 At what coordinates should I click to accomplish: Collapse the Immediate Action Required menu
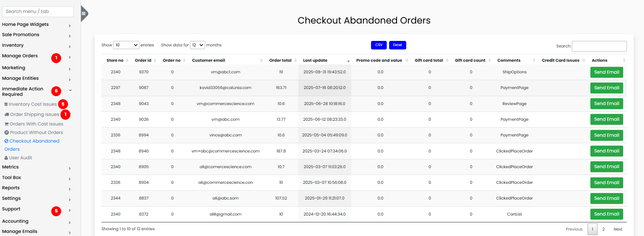point(70,90)
